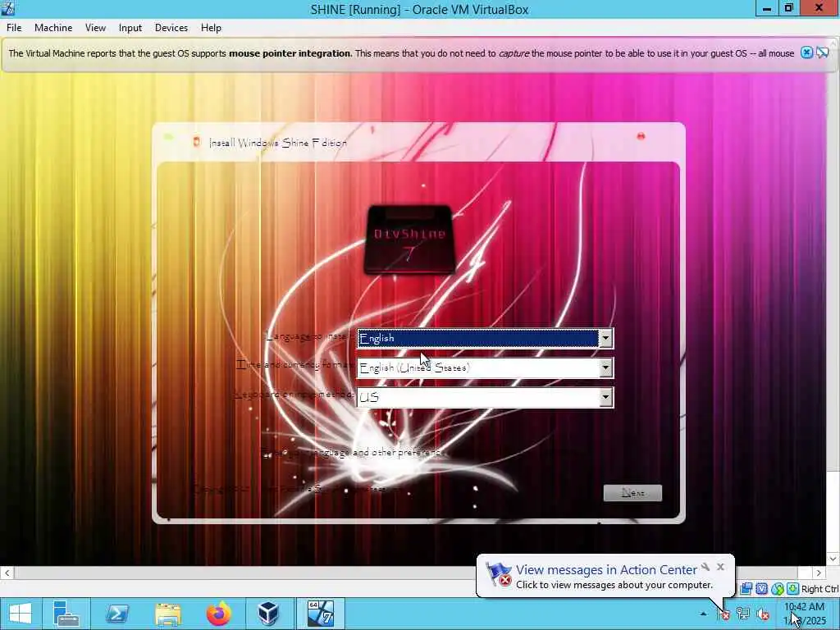Click the DivShine 7 logo image
This screenshot has width=840, height=630.
[x=410, y=240]
